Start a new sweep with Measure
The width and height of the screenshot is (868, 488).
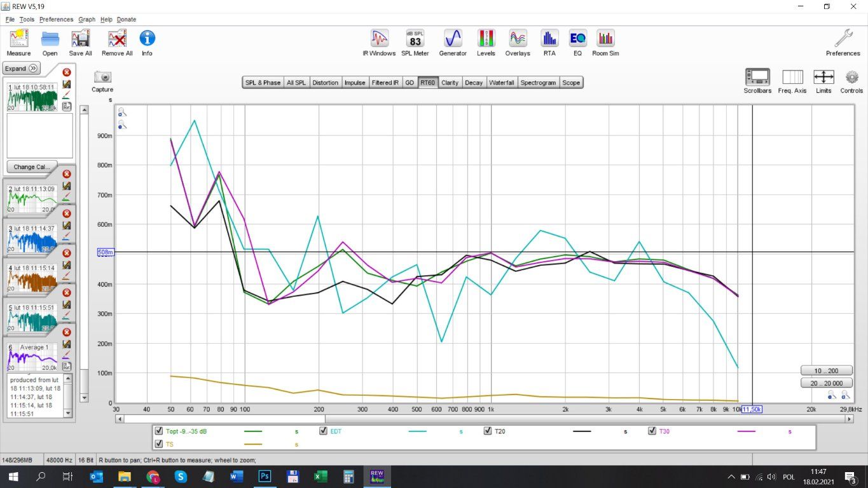point(18,43)
